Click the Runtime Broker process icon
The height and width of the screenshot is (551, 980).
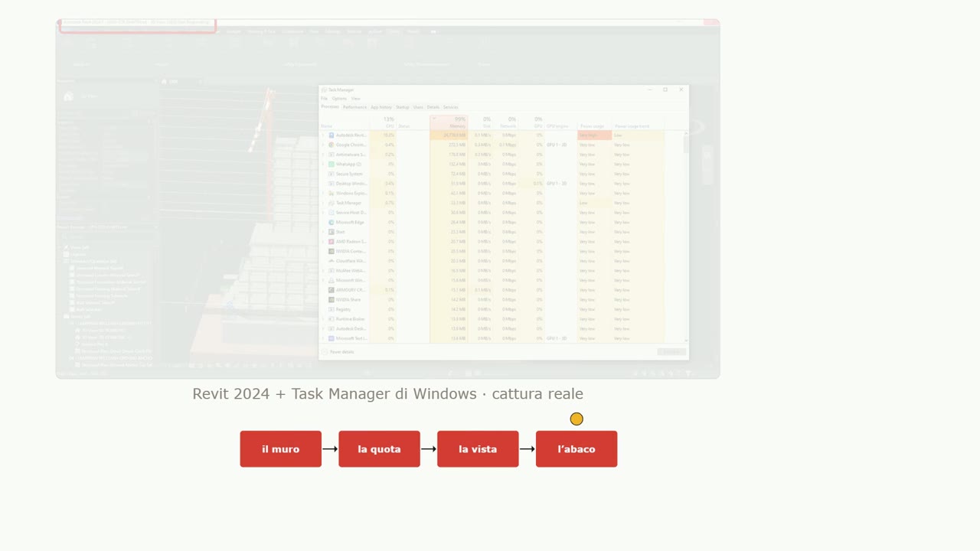point(331,319)
